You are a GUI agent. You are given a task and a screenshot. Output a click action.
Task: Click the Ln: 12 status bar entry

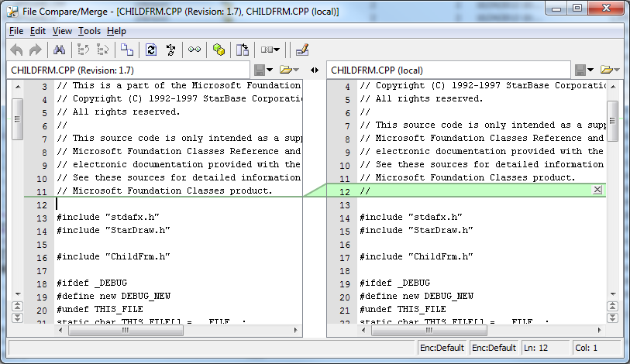tap(546, 348)
